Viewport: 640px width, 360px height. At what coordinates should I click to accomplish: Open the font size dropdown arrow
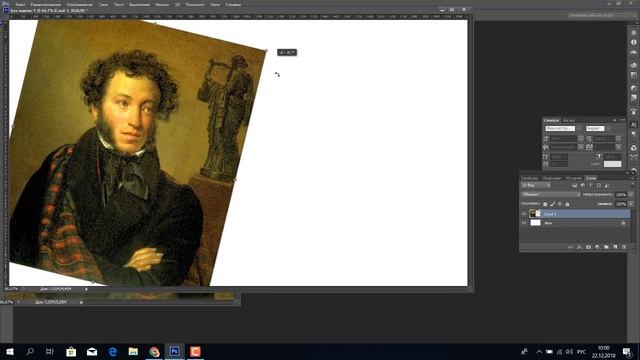[581, 139]
